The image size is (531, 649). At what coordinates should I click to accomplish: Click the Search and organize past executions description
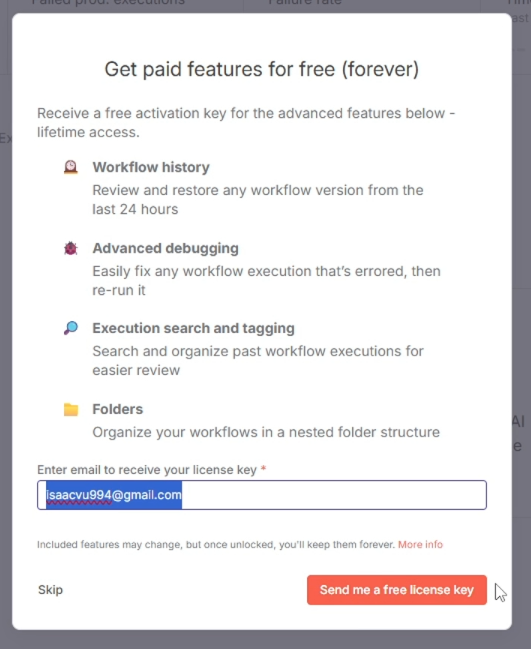[258, 361]
